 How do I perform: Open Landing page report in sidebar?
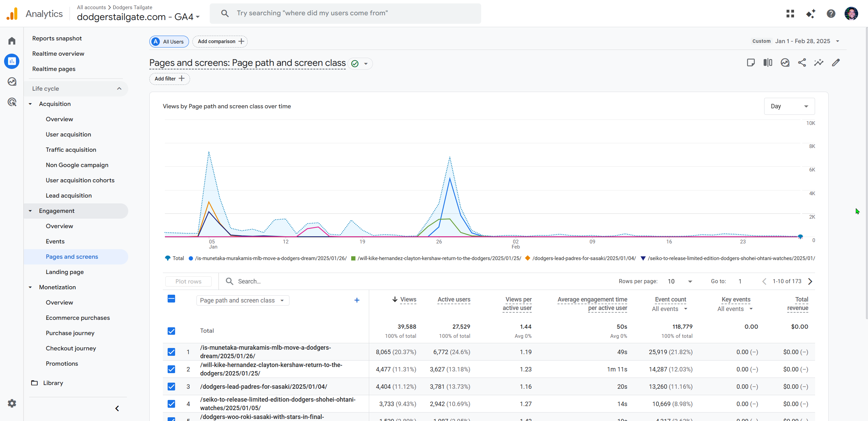(x=65, y=272)
